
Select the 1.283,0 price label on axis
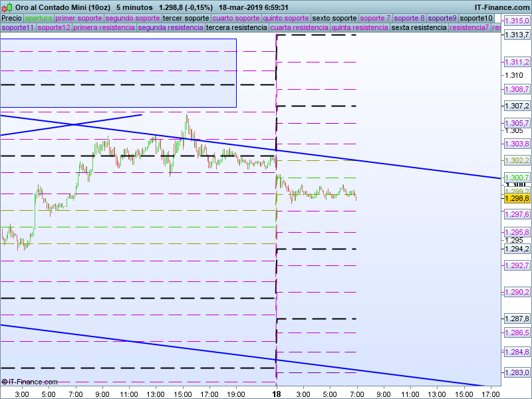pos(517,372)
